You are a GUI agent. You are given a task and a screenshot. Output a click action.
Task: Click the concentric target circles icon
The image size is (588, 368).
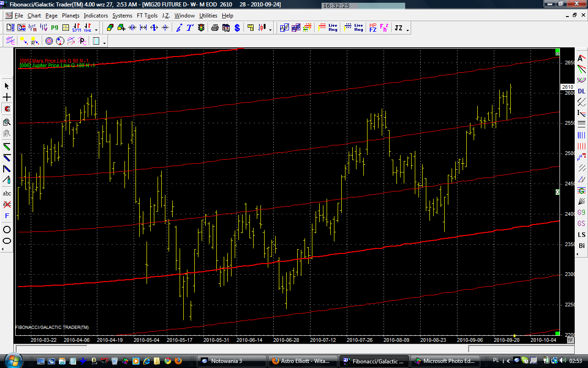[49, 41]
